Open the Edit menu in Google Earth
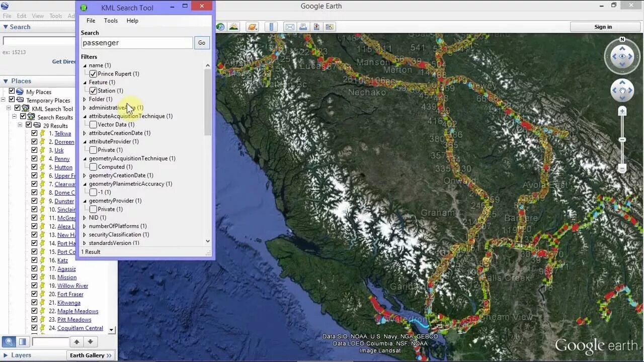The image size is (644, 362). (x=22, y=16)
